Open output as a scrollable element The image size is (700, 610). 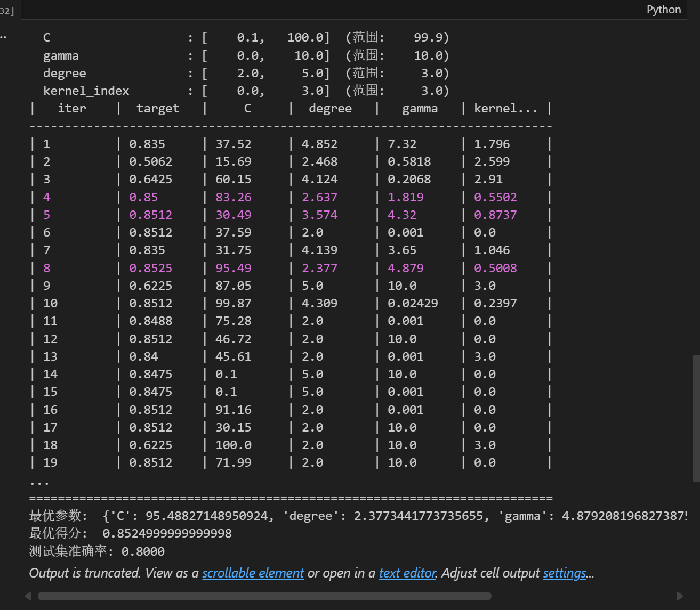(253, 573)
